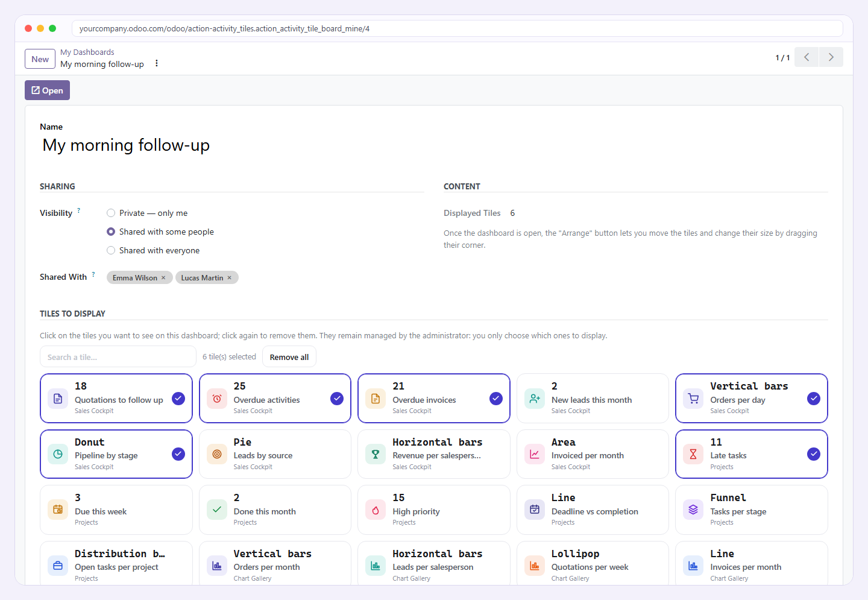Uncheck the Quotations to follow up tile checkmark
This screenshot has width=868, height=600.
pyautogui.click(x=178, y=399)
